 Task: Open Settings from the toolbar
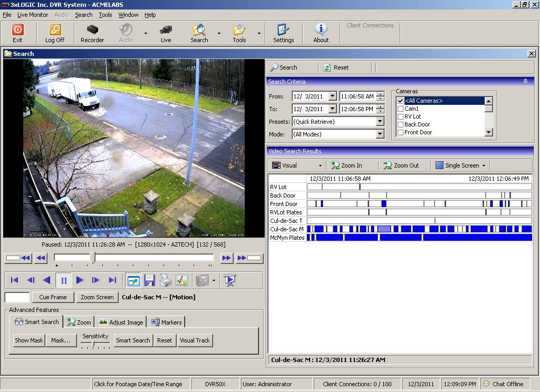pyautogui.click(x=283, y=30)
